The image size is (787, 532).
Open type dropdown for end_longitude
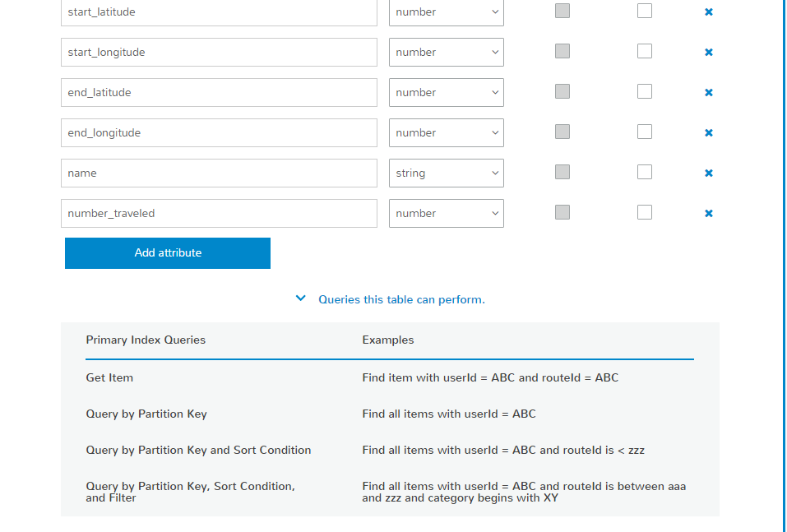pyautogui.click(x=446, y=133)
